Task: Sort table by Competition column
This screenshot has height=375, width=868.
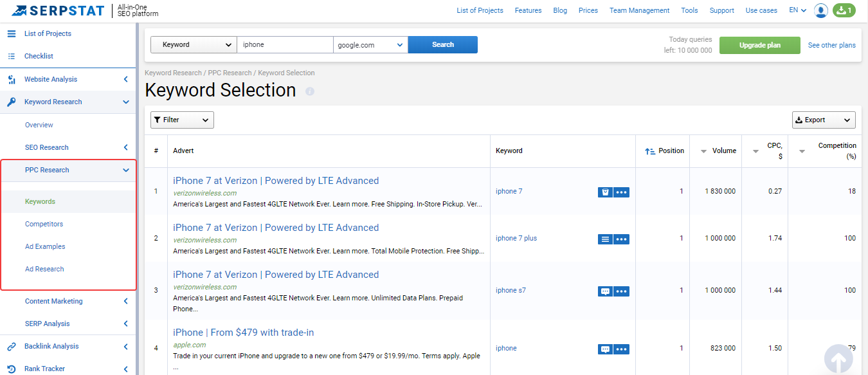Action: (827, 151)
